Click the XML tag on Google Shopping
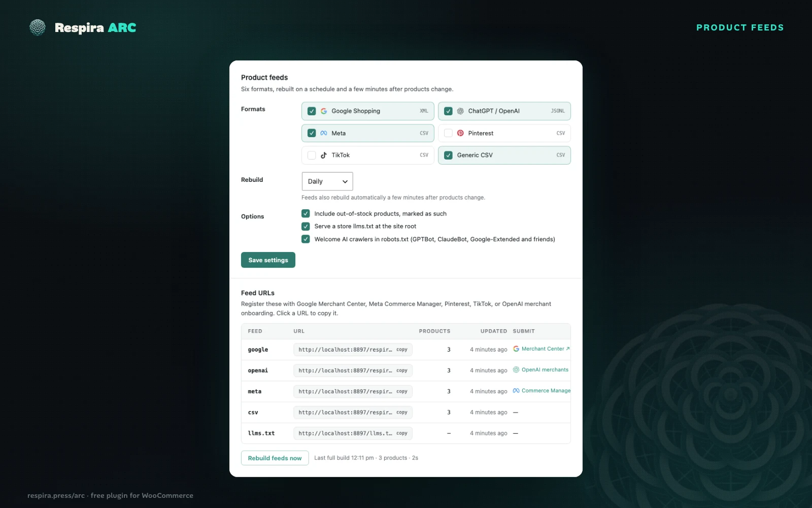This screenshot has height=508, width=812. tap(424, 111)
